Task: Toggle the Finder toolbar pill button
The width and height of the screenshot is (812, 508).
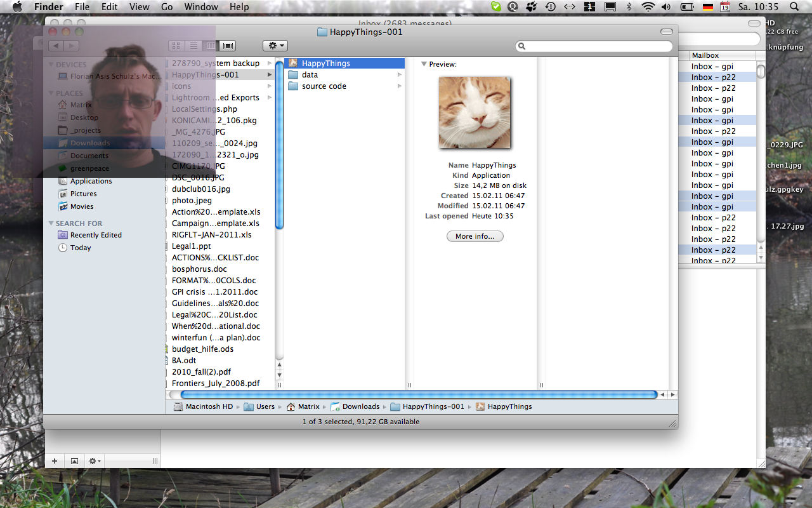Action: 666,32
